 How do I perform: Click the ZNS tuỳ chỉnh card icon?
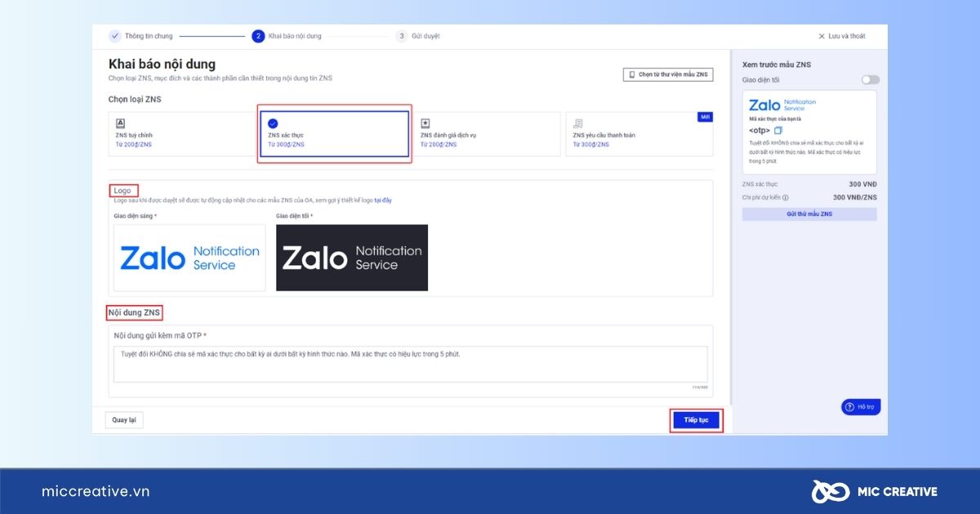click(121, 123)
